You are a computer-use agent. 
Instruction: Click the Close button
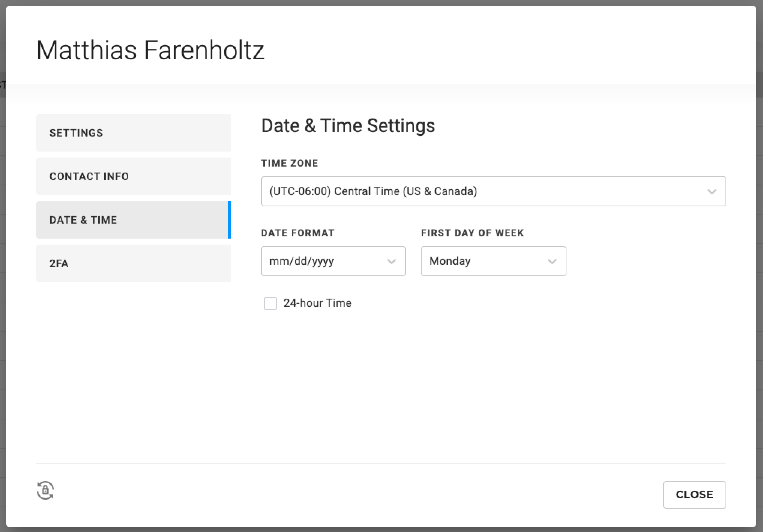(x=694, y=494)
